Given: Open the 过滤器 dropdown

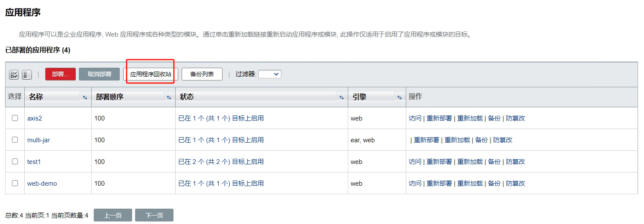Looking at the screenshot, I should click(269, 74).
